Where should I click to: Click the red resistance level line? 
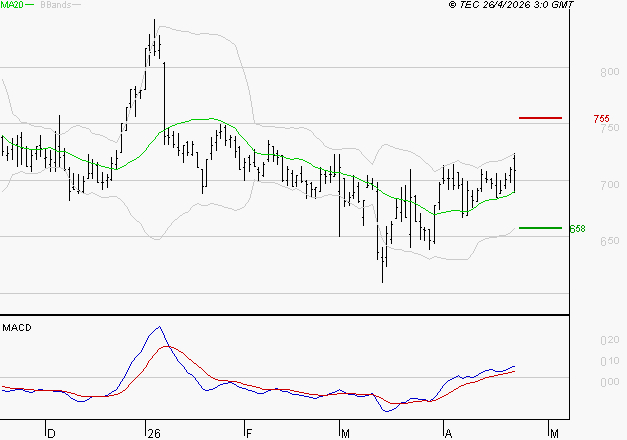click(540, 118)
